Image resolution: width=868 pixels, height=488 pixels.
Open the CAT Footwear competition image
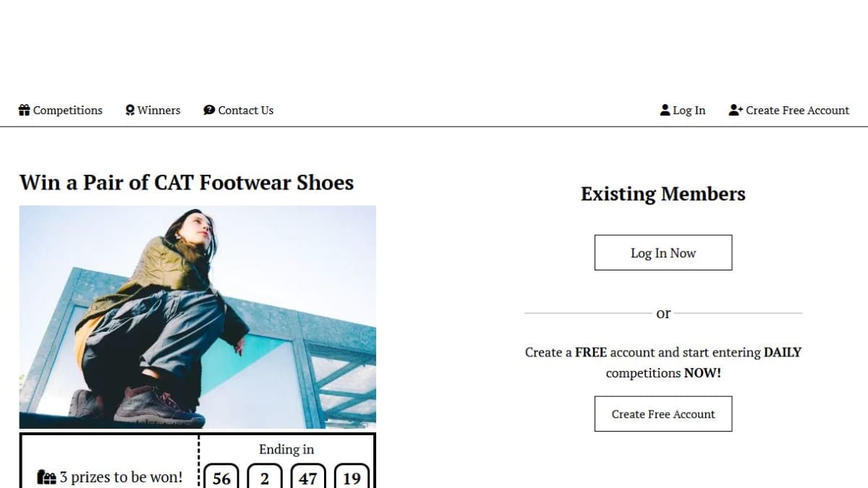(x=197, y=317)
